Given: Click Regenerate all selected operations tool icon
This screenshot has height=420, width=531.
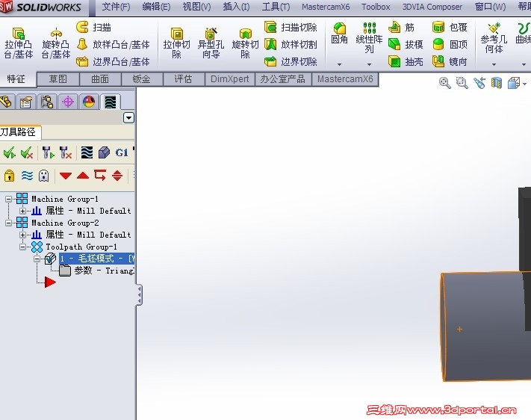Looking at the screenshot, I should click(48, 153).
